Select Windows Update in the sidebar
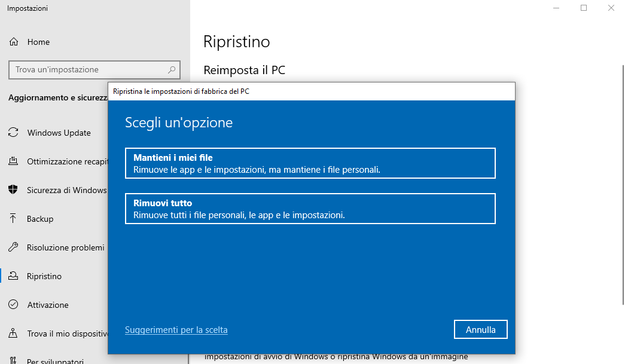The height and width of the screenshot is (364, 625). coord(59,132)
